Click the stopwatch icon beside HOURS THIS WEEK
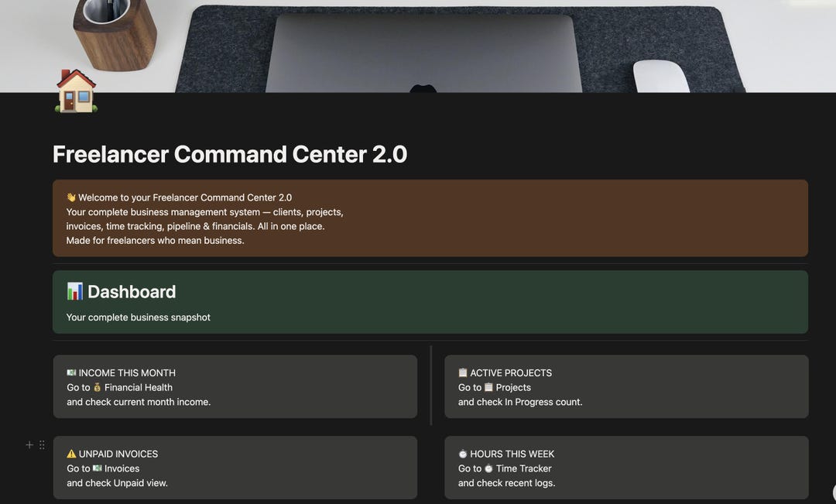836x504 pixels. 463,454
